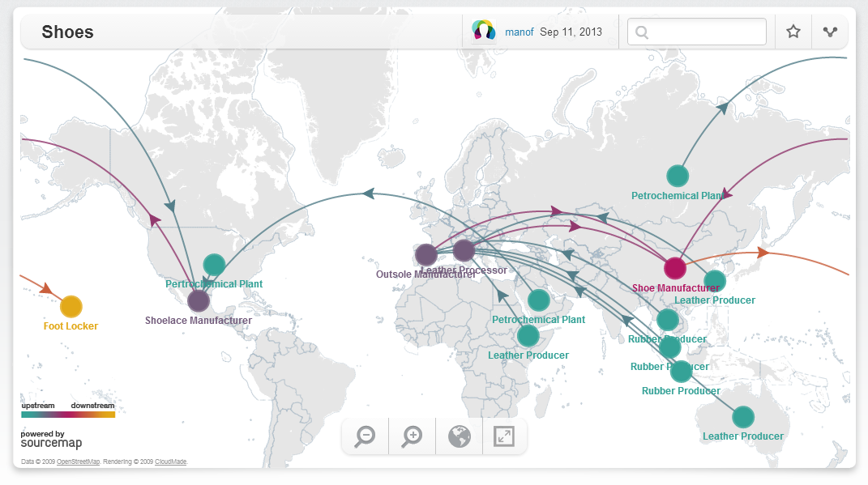This screenshot has width=868, height=485.
Task: Click the upstream-downstream color legend bar
Action: pyautogui.click(x=68, y=415)
